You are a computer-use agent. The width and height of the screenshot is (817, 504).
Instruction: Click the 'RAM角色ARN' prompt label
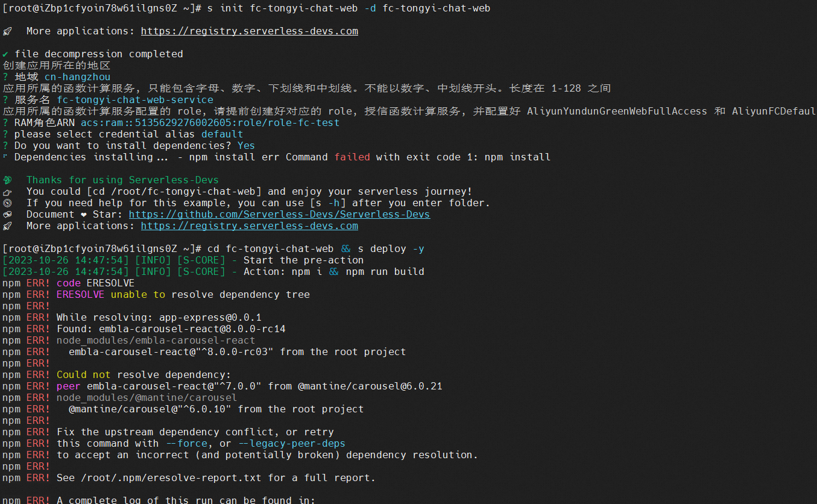pos(45,123)
